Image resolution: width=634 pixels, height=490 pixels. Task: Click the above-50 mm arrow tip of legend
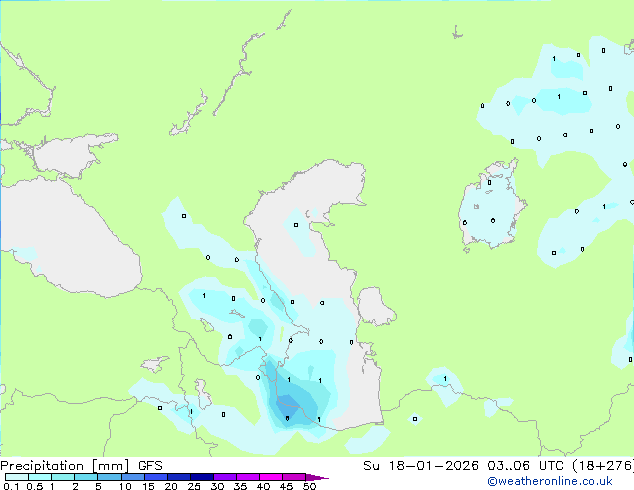pos(317,477)
